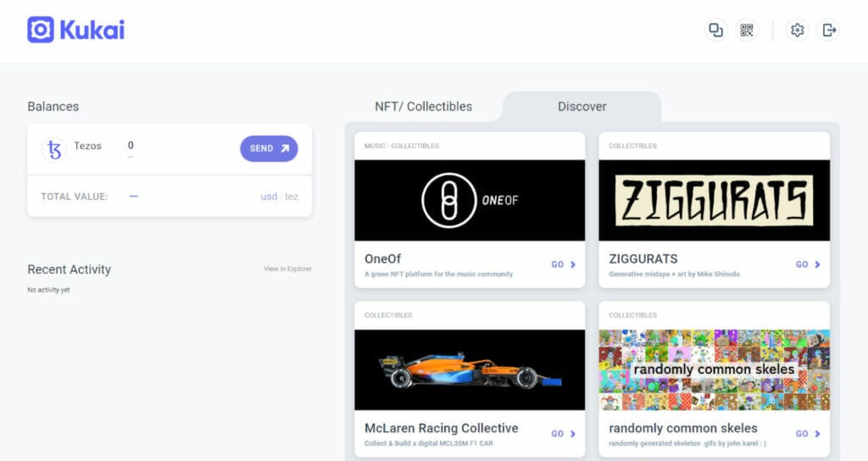Select the Discover tab

coord(581,106)
